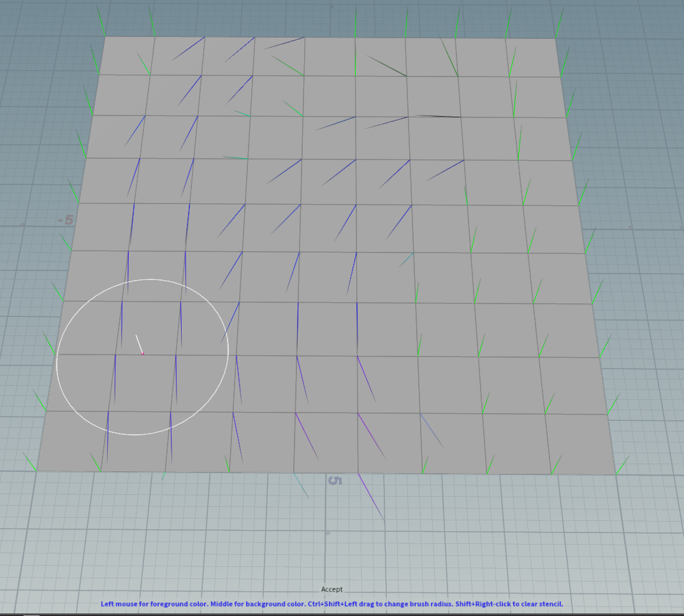Viewport: 684px width, 616px height.
Task: Click the background grid above the plane
Action: pos(255,16)
